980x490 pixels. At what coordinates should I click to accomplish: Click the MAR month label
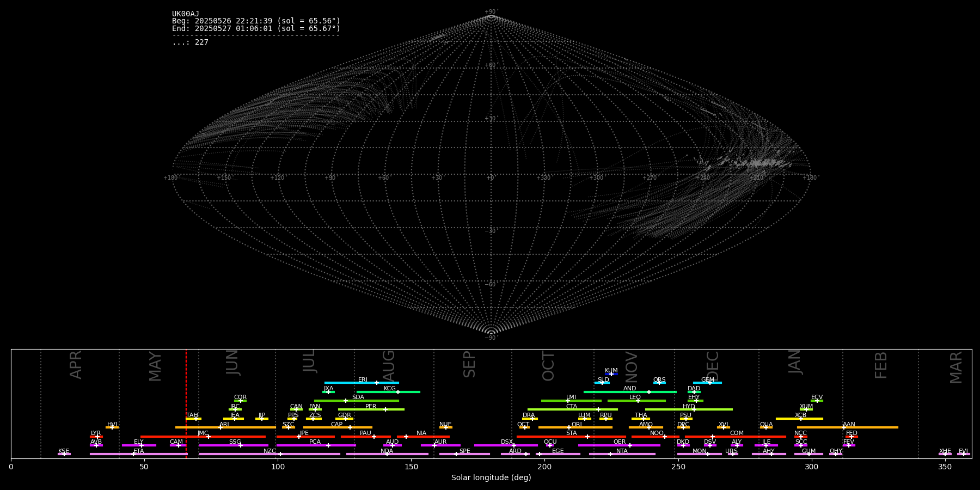957,367
